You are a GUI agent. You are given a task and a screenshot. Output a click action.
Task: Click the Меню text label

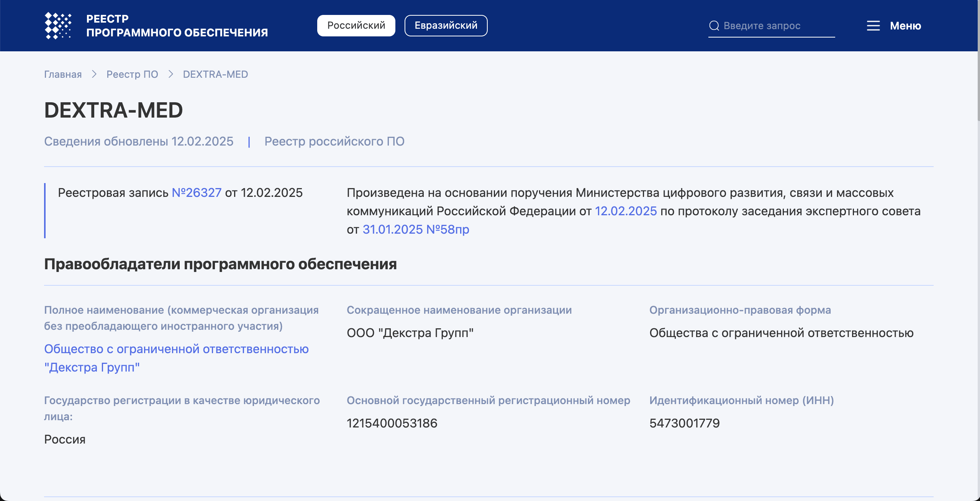coord(906,26)
